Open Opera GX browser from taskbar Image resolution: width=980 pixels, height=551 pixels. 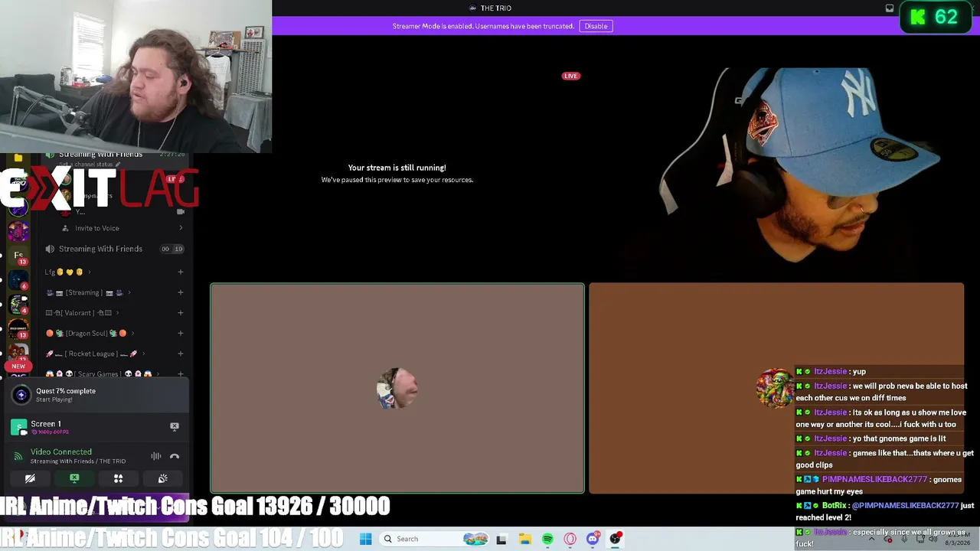pyautogui.click(x=570, y=539)
